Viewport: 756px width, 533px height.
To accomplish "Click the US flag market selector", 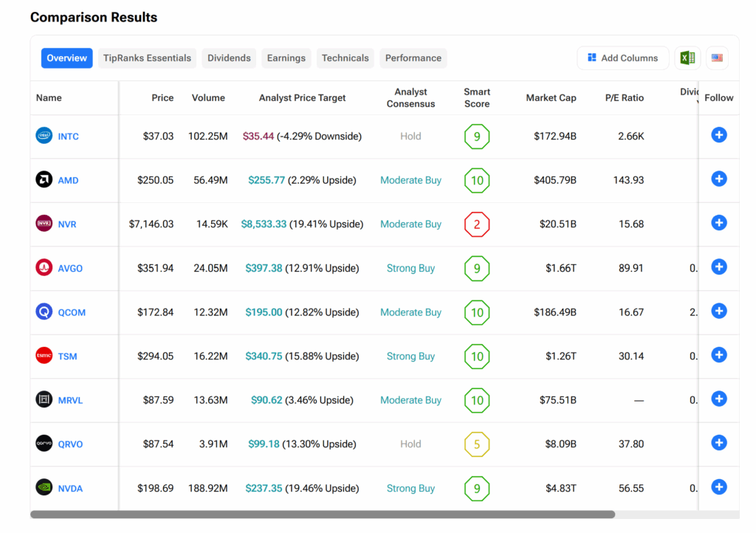I will 717,58.
